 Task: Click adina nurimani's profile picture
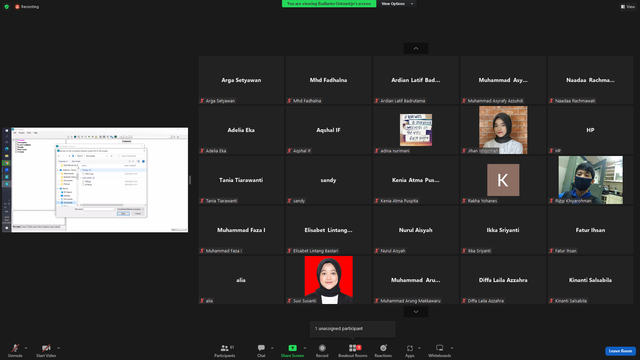pyautogui.click(x=416, y=130)
